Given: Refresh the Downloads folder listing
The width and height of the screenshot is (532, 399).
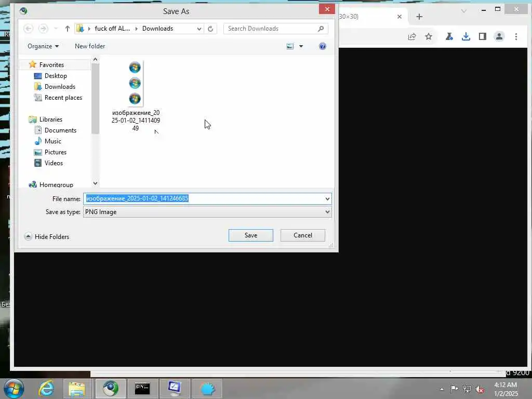Looking at the screenshot, I should pos(210,29).
